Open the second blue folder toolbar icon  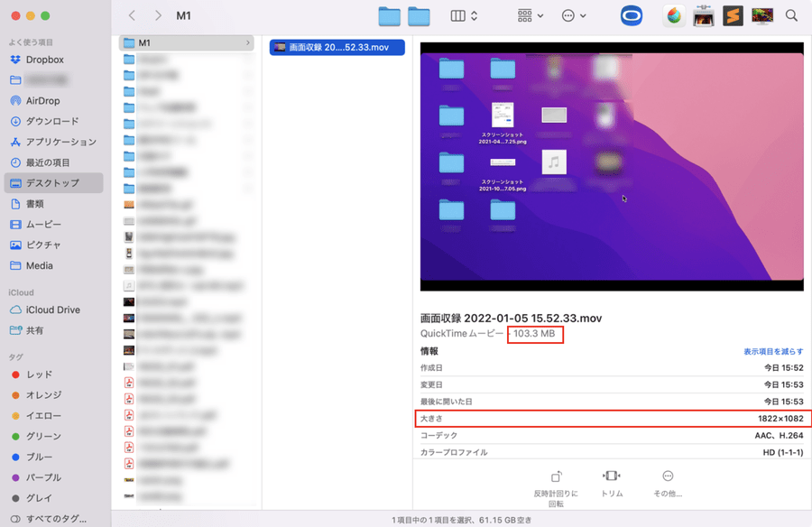(x=419, y=16)
